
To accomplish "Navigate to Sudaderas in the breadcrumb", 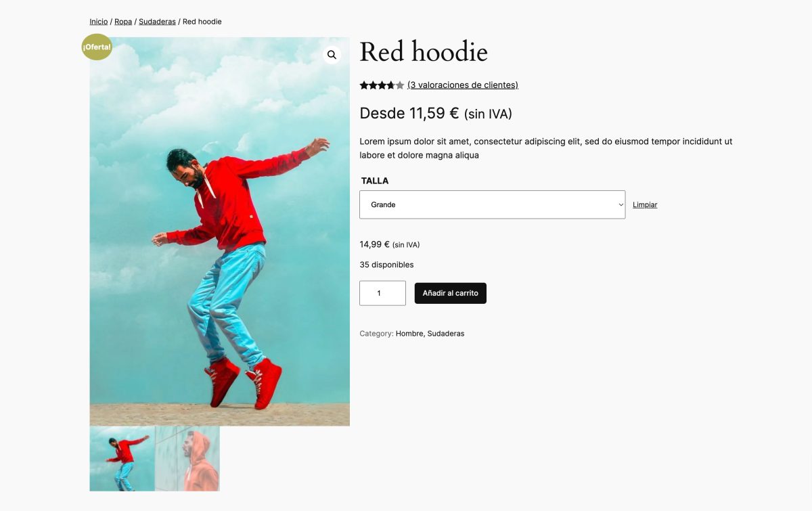I will coord(157,21).
